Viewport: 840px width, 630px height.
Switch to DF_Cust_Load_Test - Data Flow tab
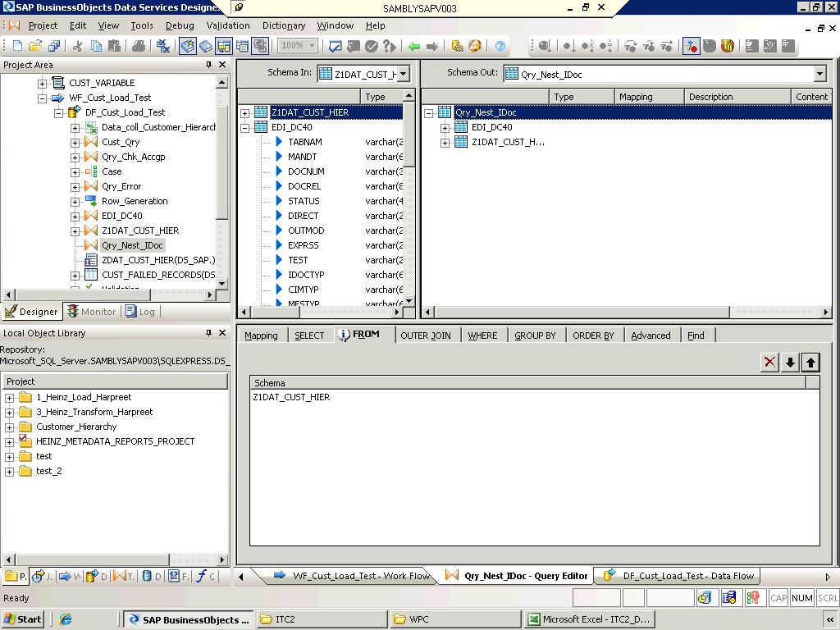[x=678, y=576]
